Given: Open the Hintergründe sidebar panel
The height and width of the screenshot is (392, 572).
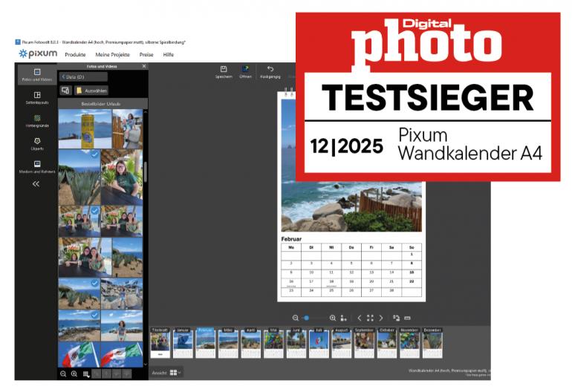Looking at the screenshot, I should tap(37, 121).
